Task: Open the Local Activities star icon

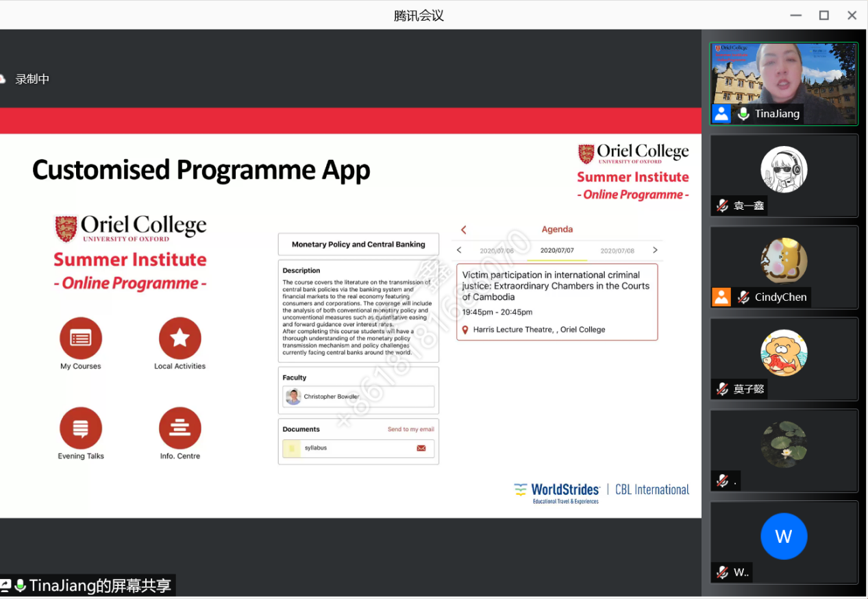Action: [x=179, y=338]
